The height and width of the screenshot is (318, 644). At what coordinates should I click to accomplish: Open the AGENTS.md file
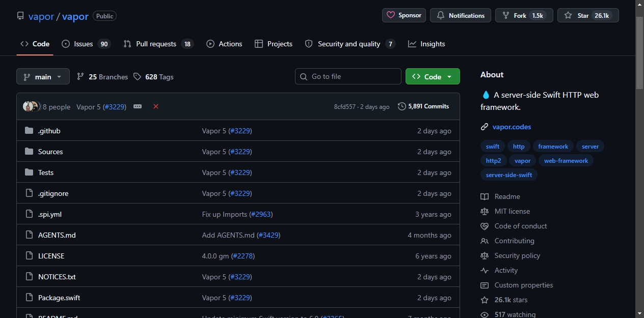pos(57,235)
